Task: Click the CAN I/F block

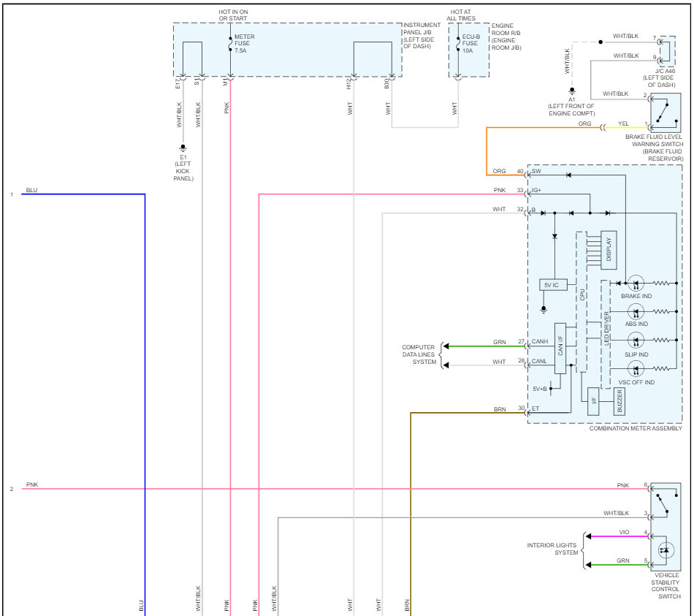Action: [560, 349]
